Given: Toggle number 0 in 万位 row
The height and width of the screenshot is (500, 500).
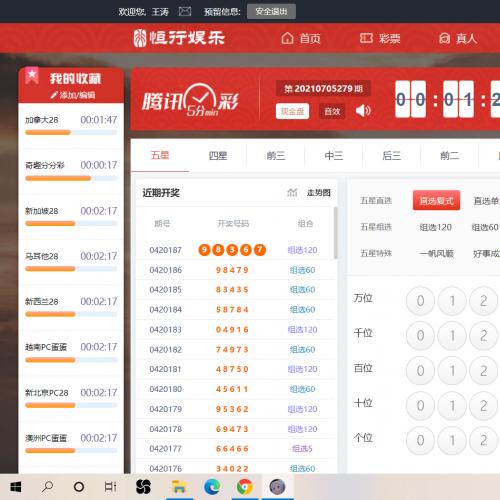Looking at the screenshot, I should [420, 301].
